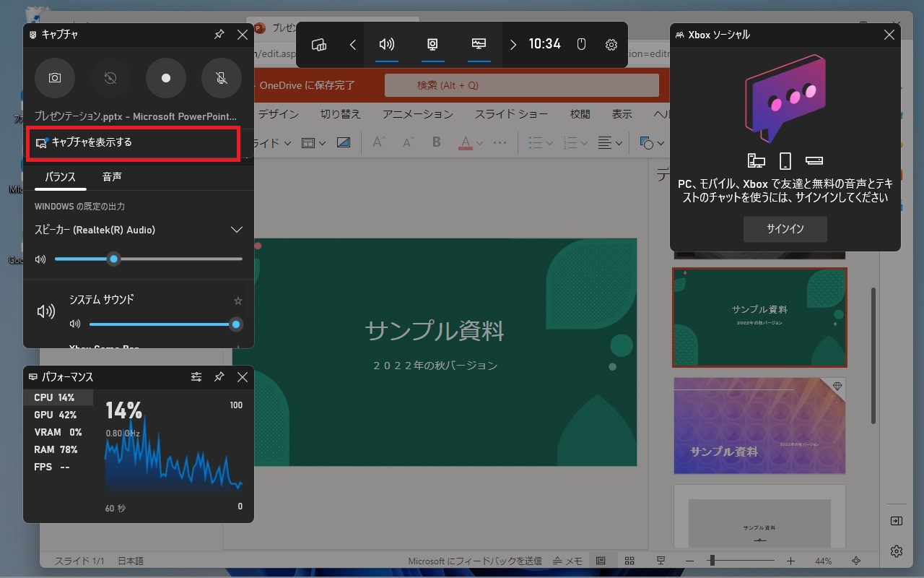Select GPU 42% in Performance widget
Screen dimensions: 924x578
[x=58, y=415]
